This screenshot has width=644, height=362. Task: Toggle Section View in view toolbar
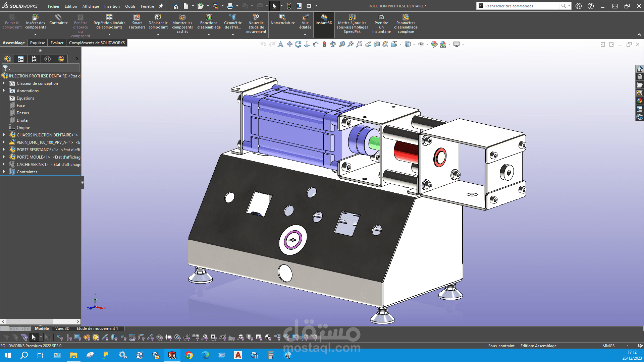click(377, 44)
